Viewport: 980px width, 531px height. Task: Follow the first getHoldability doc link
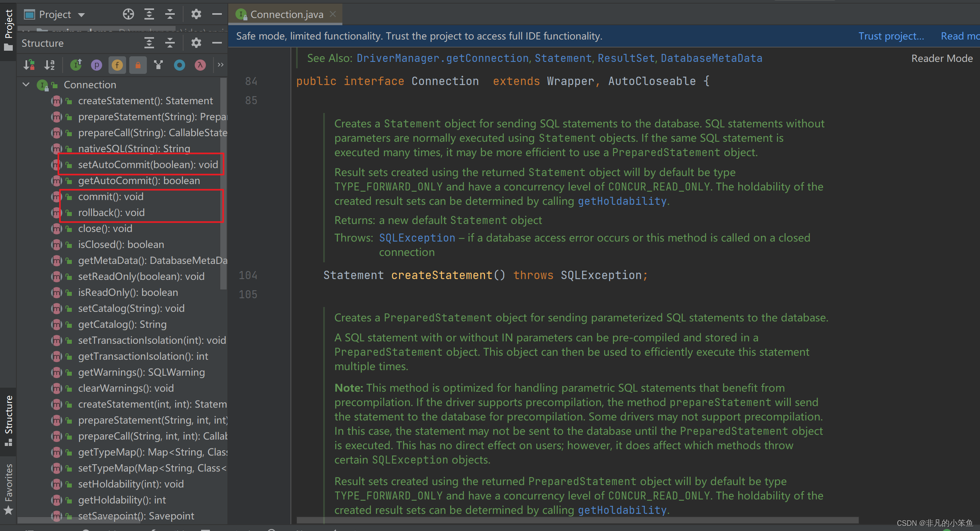coord(622,201)
